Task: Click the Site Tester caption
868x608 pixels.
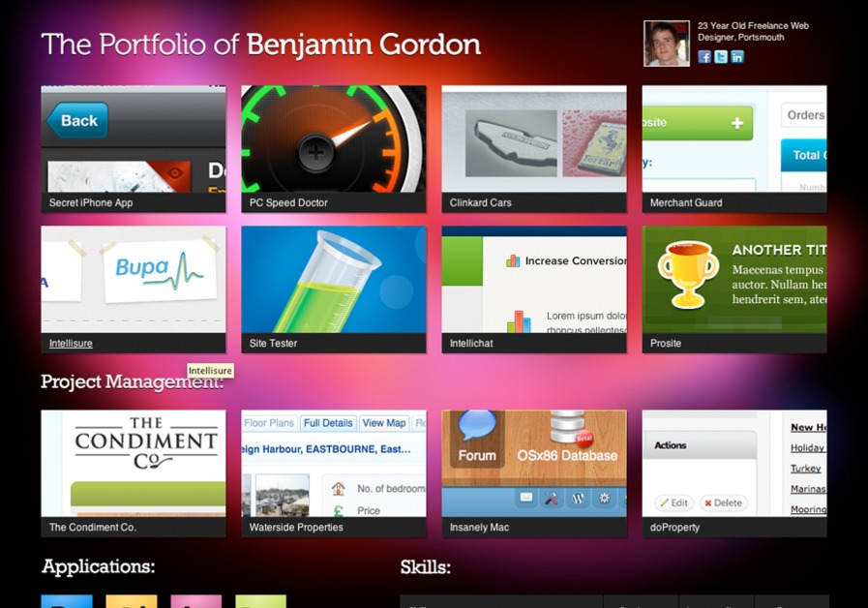Action: (x=273, y=344)
